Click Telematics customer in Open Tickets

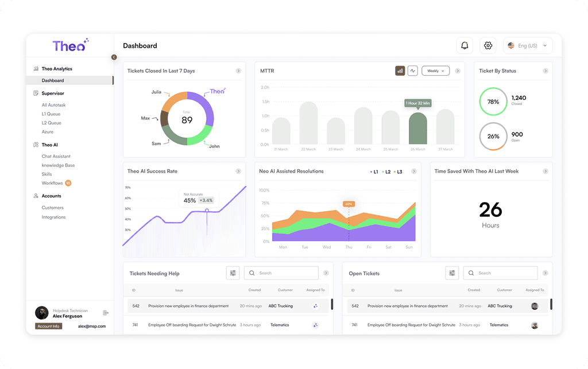tap(499, 325)
